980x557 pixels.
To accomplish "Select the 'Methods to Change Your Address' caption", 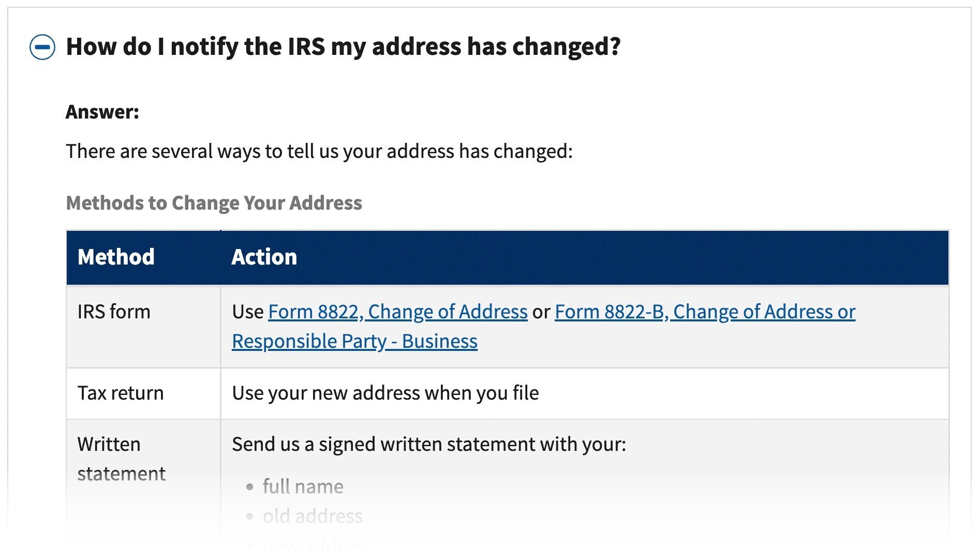I will coord(214,203).
